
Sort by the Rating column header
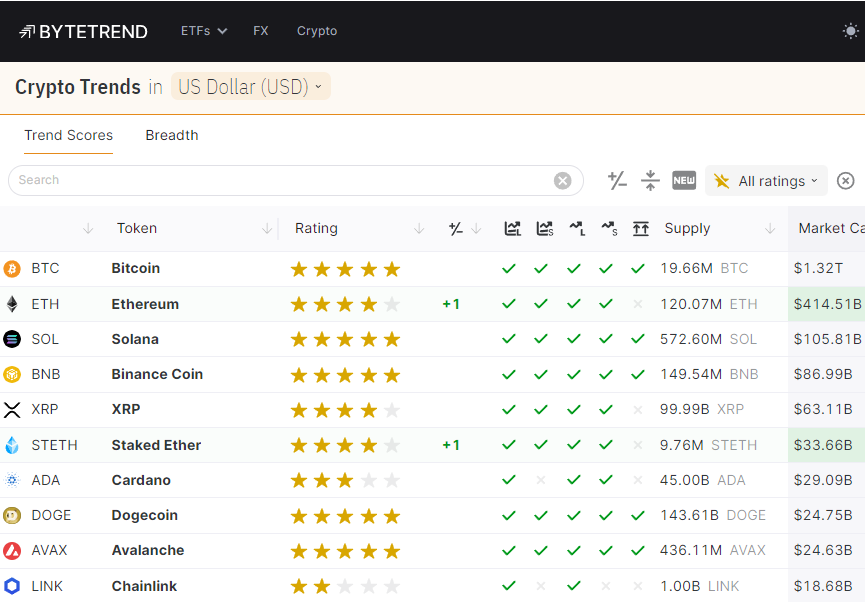tap(316, 228)
